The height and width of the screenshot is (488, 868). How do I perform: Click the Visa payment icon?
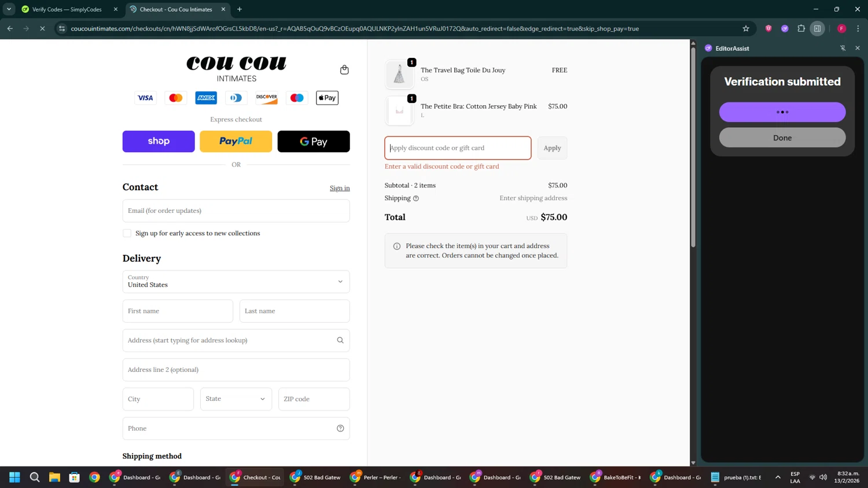145,98
